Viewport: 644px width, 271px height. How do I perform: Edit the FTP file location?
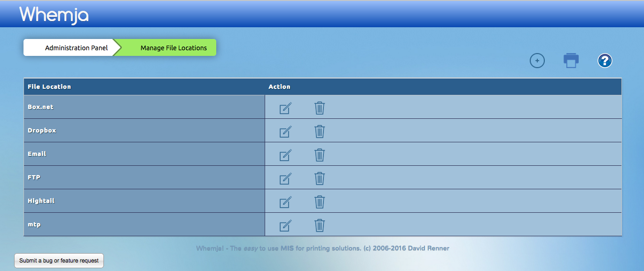point(285,178)
